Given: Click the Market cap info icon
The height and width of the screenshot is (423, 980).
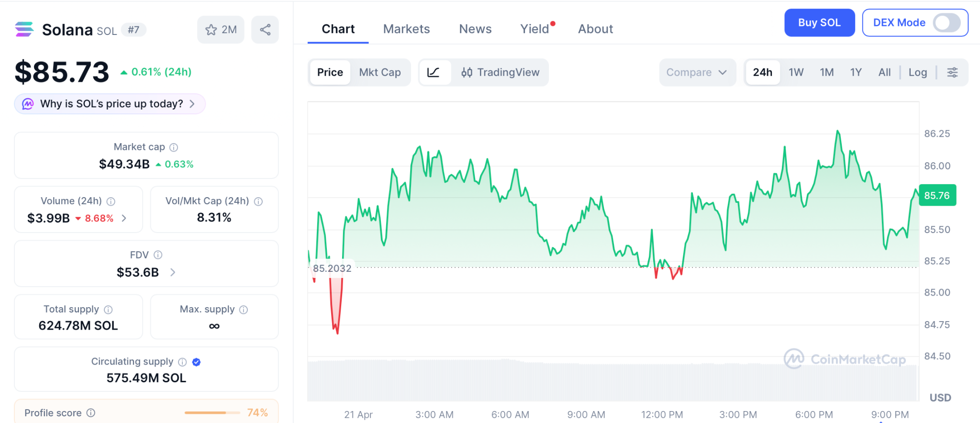Looking at the screenshot, I should click(x=174, y=147).
